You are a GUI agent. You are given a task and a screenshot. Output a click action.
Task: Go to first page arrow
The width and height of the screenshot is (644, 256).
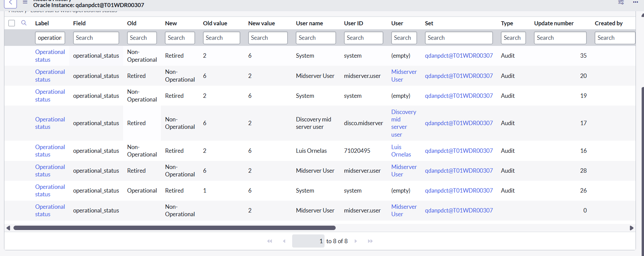(270, 241)
